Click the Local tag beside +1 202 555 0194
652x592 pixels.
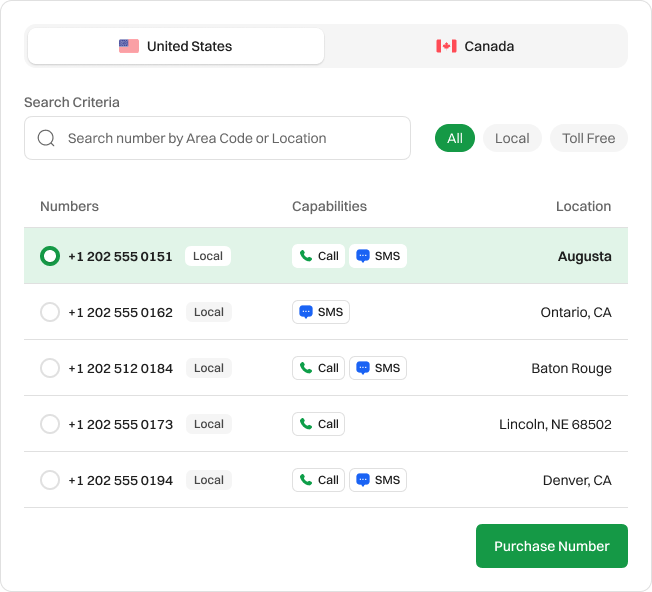(209, 480)
